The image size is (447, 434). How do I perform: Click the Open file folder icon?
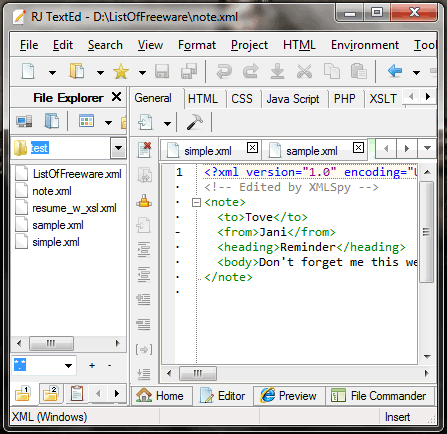[77, 71]
